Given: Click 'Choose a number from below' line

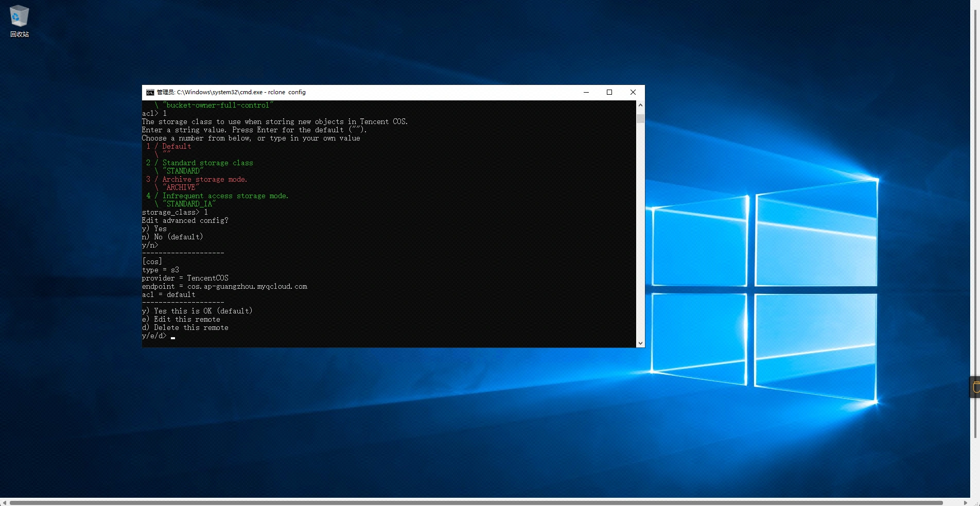Looking at the screenshot, I should click(x=251, y=138).
